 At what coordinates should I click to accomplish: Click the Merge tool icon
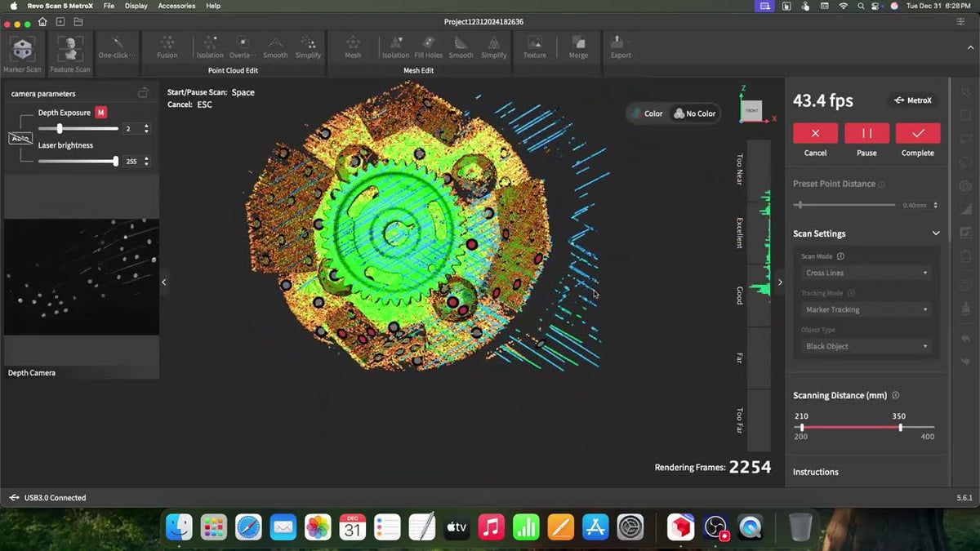578,42
